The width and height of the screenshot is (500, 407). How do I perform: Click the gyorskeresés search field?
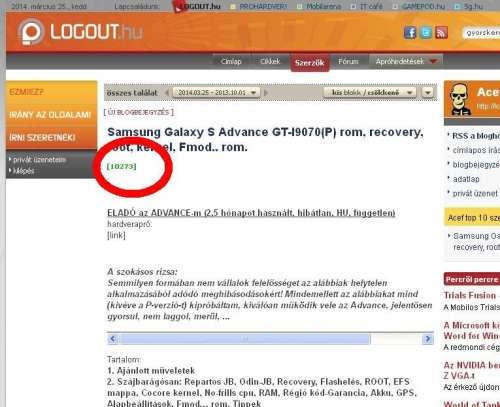point(481,33)
